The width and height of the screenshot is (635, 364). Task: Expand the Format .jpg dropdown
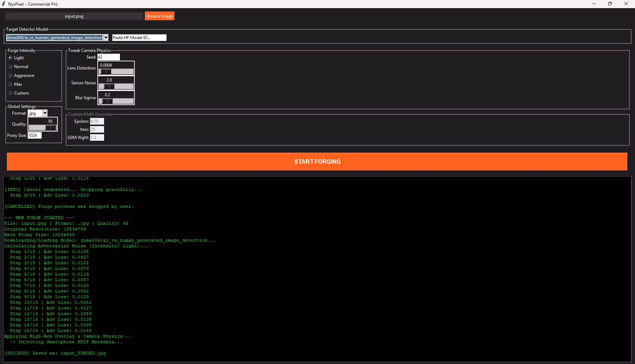(45, 113)
